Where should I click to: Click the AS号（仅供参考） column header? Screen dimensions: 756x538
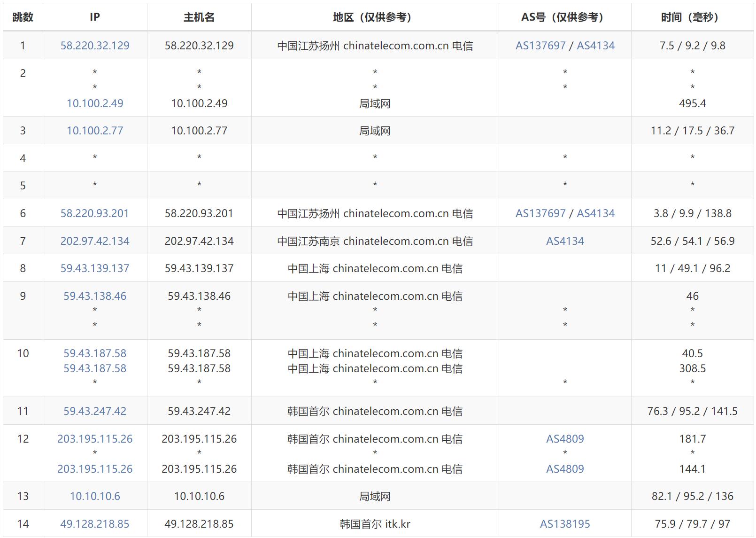[x=565, y=17]
